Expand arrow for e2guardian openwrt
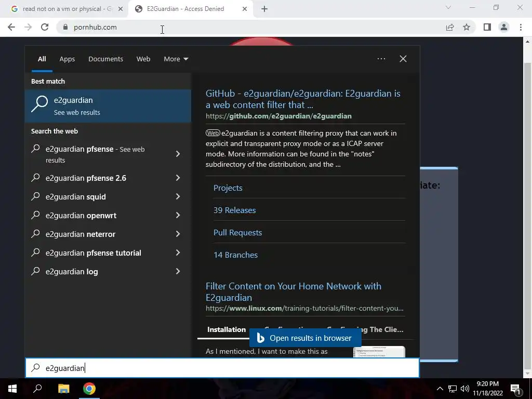 [178, 215]
